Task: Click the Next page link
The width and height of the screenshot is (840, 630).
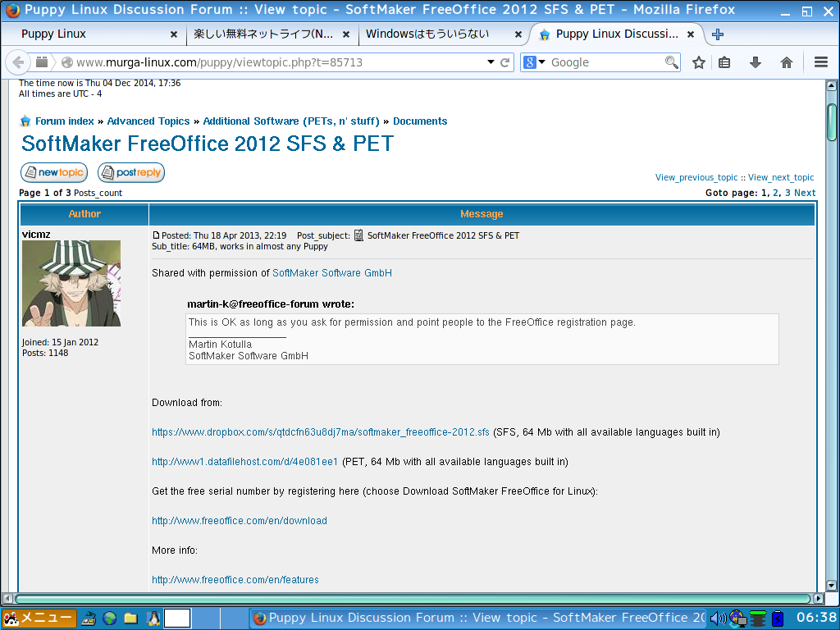Action: 805,193
